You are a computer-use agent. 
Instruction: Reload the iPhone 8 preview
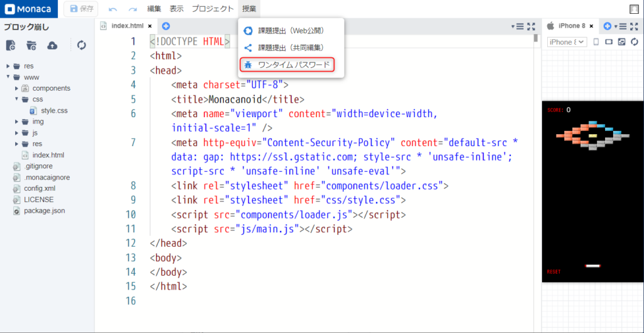pos(634,42)
